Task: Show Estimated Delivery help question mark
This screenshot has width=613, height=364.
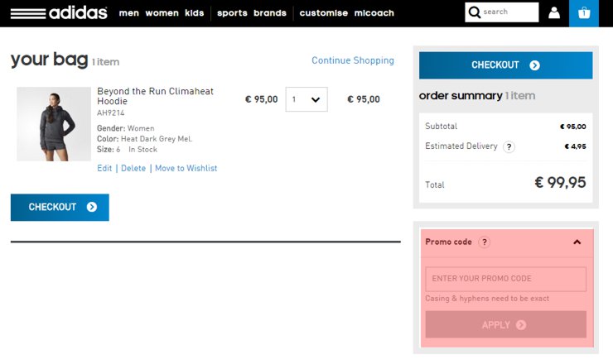Action: click(509, 147)
